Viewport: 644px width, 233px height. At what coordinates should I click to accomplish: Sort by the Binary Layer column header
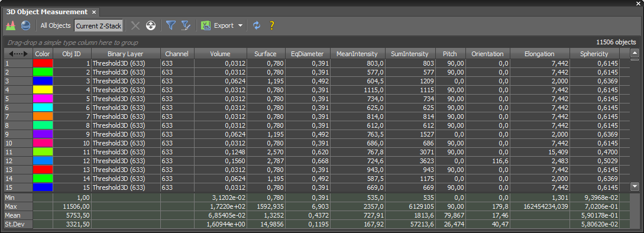click(125, 54)
